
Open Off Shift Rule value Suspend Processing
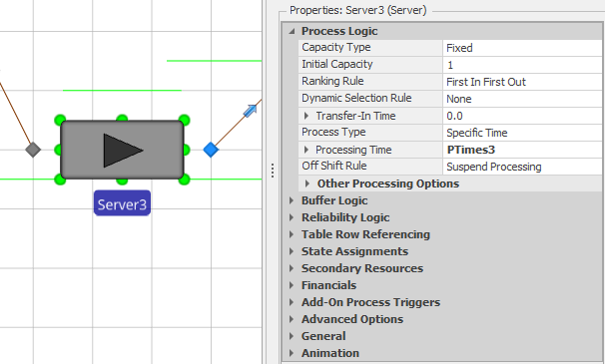(522, 167)
